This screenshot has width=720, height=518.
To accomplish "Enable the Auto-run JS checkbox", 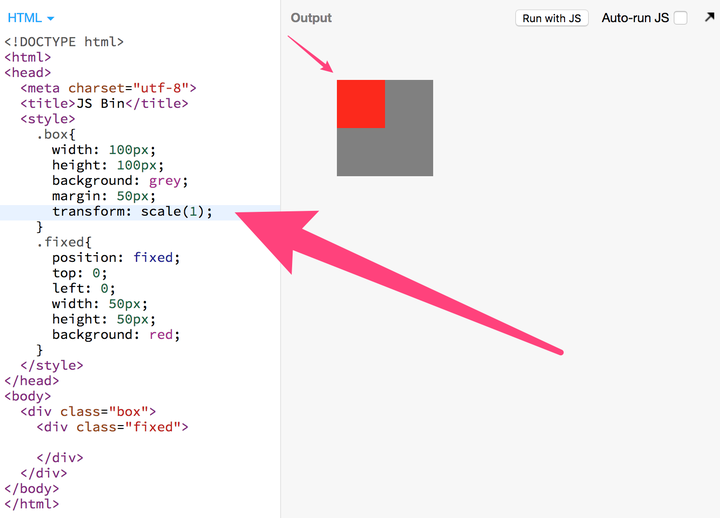I will [681, 18].
